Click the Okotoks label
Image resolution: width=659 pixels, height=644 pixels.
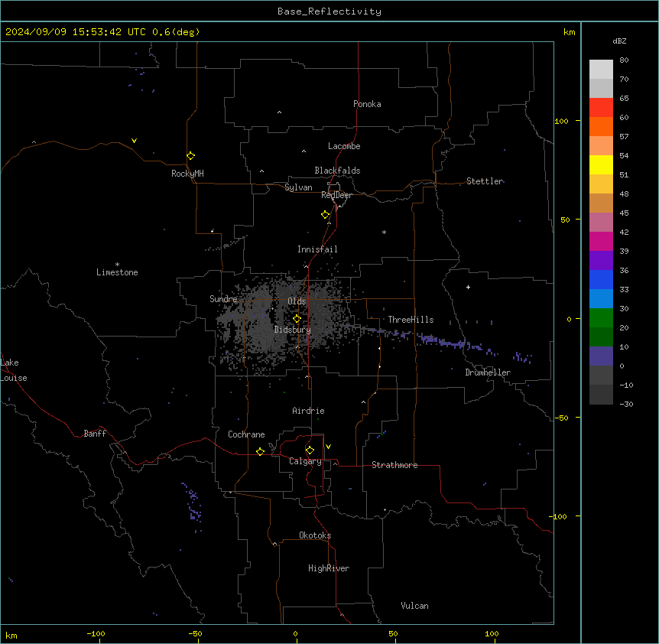[x=315, y=535]
